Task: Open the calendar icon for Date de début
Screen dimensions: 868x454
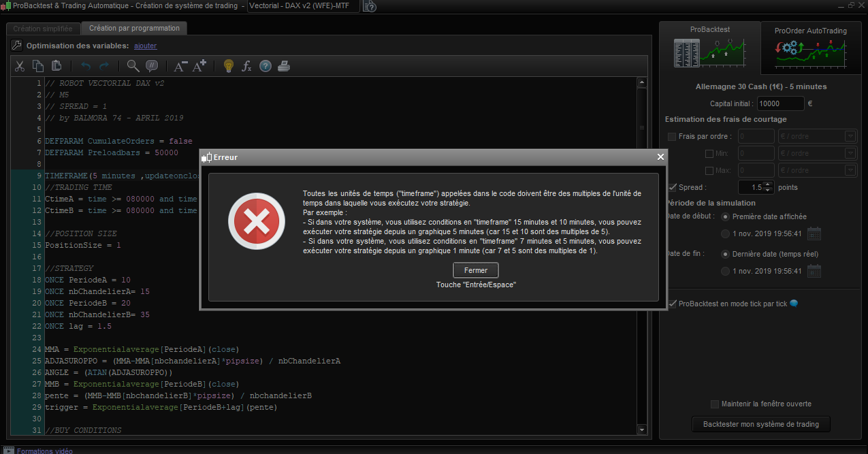Action: click(814, 233)
